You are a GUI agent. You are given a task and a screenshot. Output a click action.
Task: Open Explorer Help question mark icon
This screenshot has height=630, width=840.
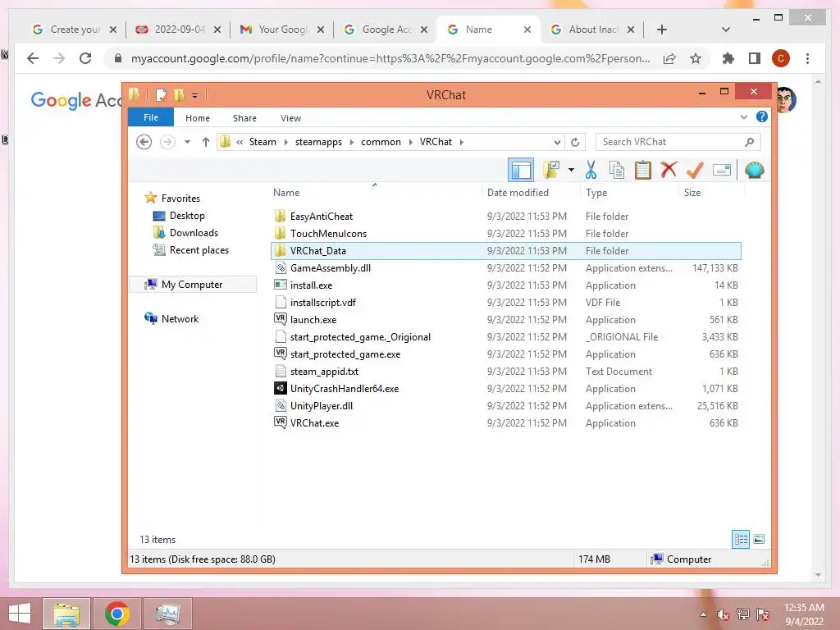pos(762,116)
